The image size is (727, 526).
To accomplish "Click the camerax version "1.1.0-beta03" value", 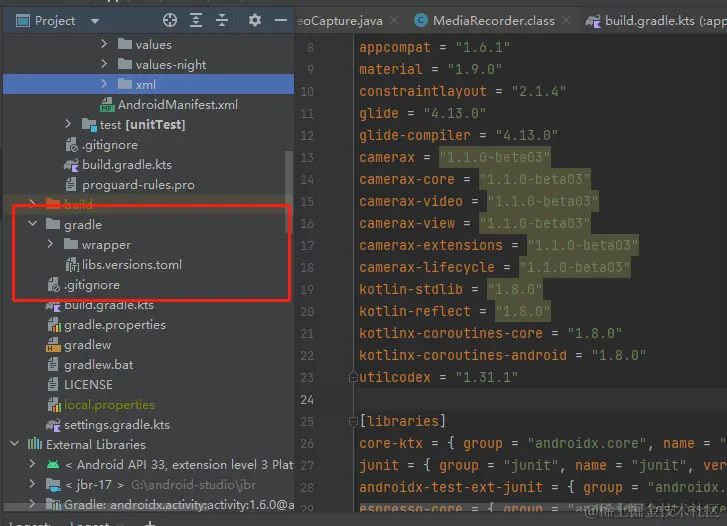I will pyautogui.click(x=494, y=157).
